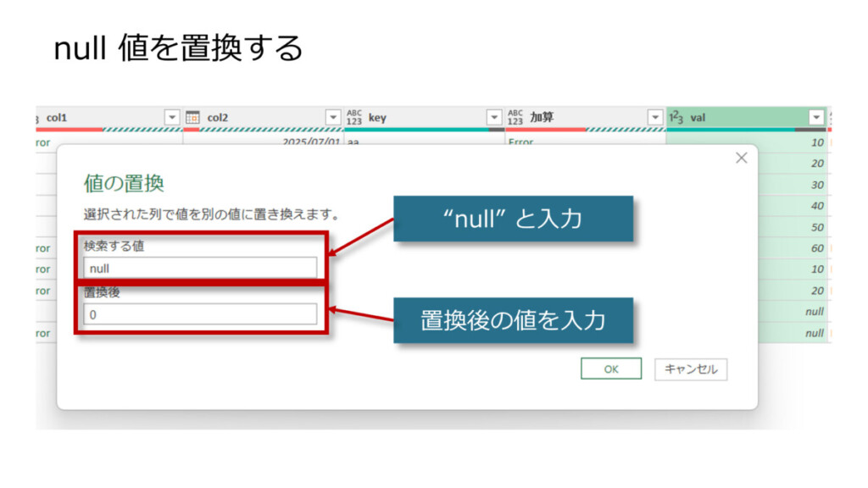Click the 置換後 field containing 0
The height and width of the screenshot is (488, 868).
pos(200,314)
